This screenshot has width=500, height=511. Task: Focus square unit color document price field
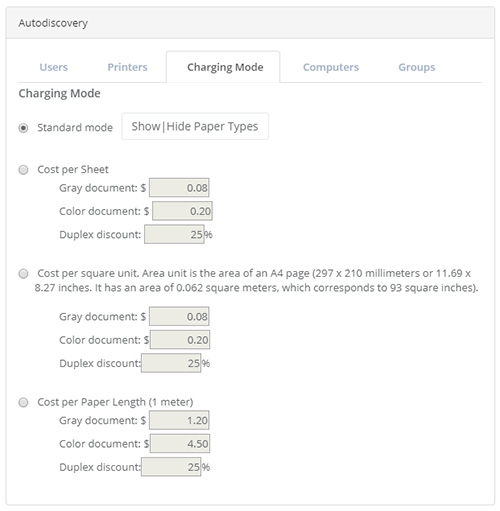pyautogui.click(x=180, y=340)
